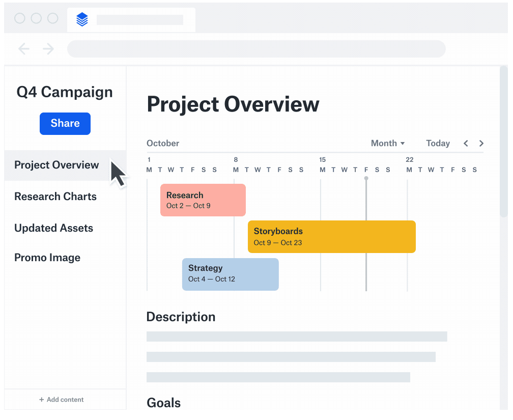This screenshot has height=420, width=513.
Task: Click the browser back arrow
Action: [x=23, y=49]
